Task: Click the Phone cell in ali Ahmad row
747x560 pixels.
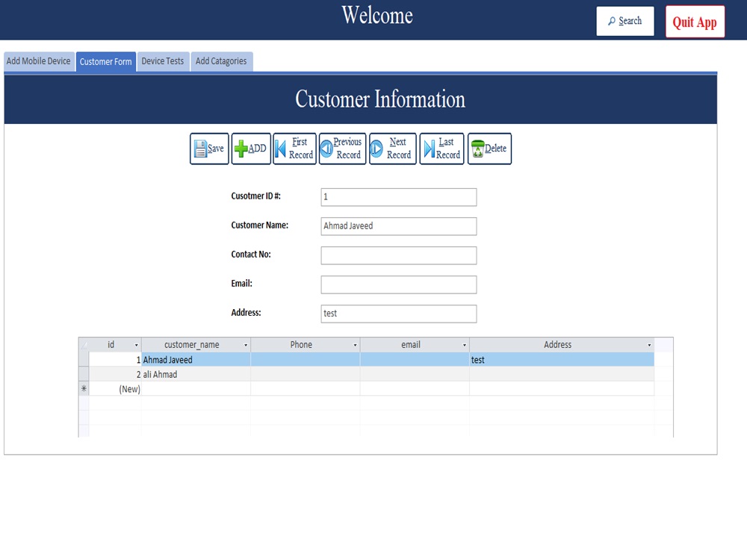Action: pyautogui.click(x=306, y=374)
